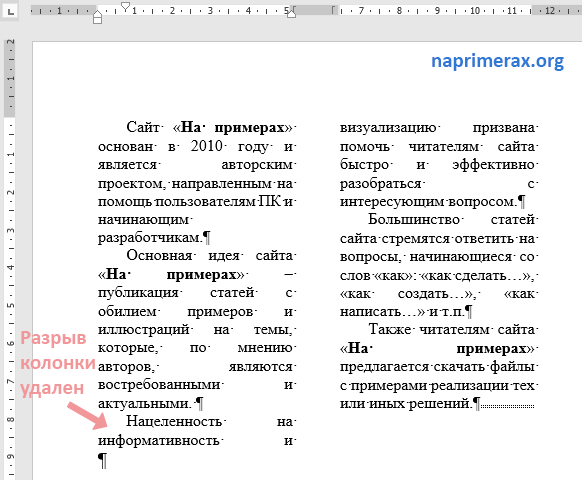Select the right indent marker of first column
582x480 pixels.
pyautogui.click(x=291, y=14)
